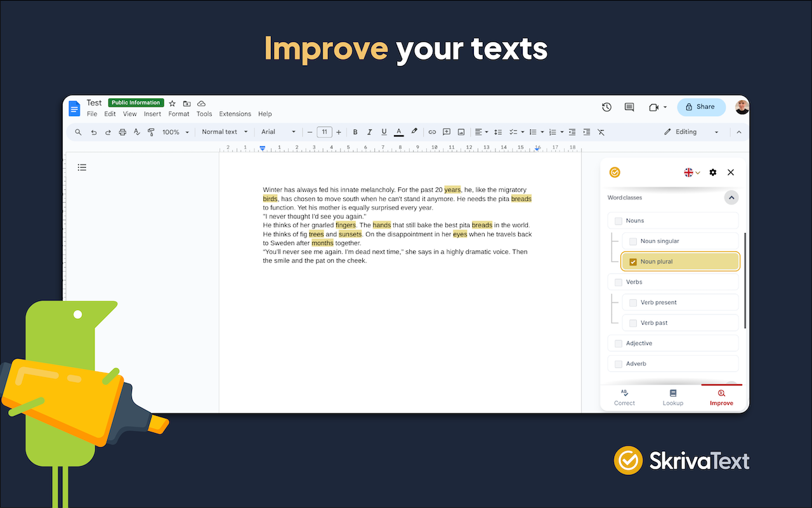This screenshot has height=508, width=812.
Task: Increase the indent
Action: (587, 132)
